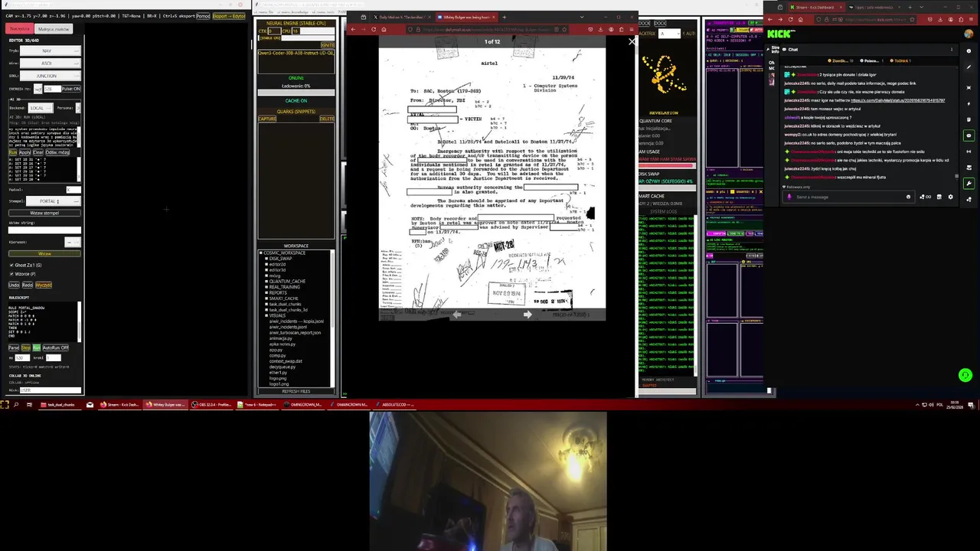Open the Tryb dropdown showing NAY
980x551 pixels.
(51, 51)
